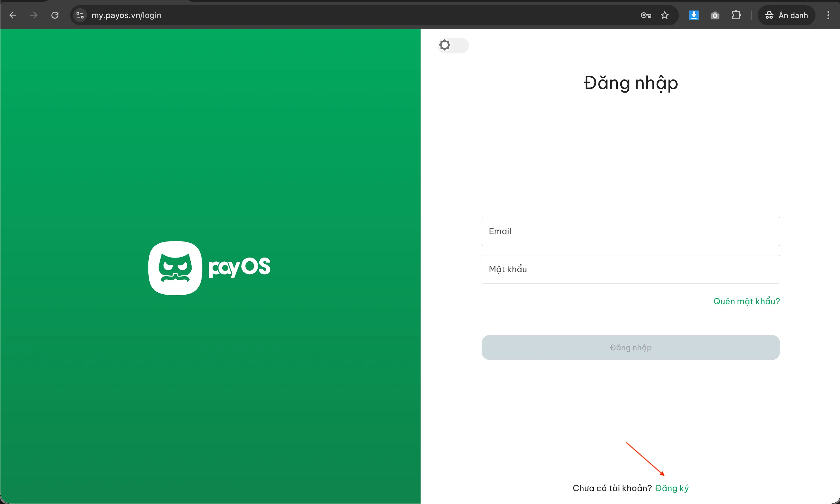Open Chrome's three-dot menu

tap(828, 15)
